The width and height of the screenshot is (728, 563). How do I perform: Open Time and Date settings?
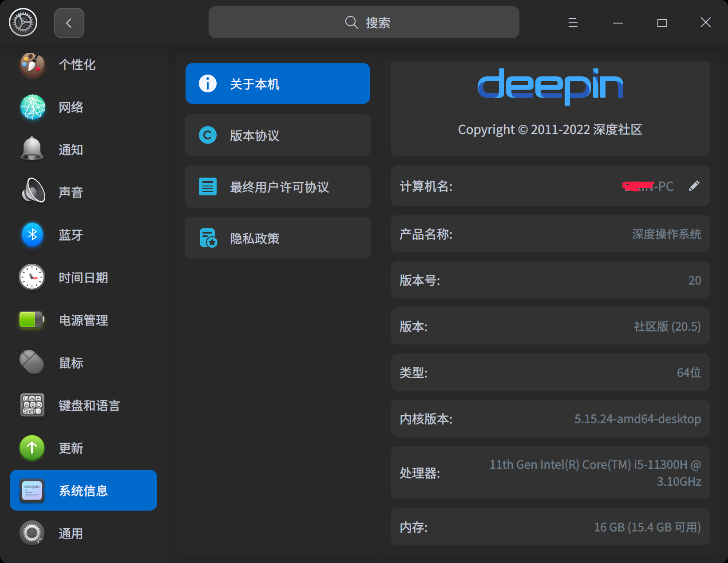[x=83, y=278]
